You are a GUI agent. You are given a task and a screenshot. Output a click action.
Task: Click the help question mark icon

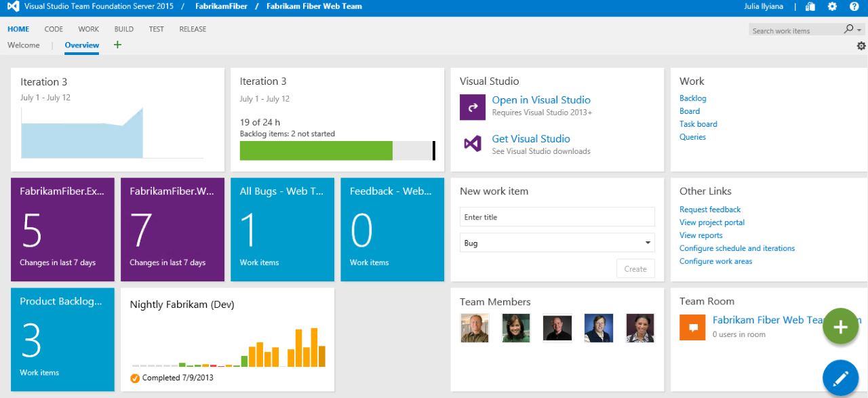pyautogui.click(x=854, y=7)
